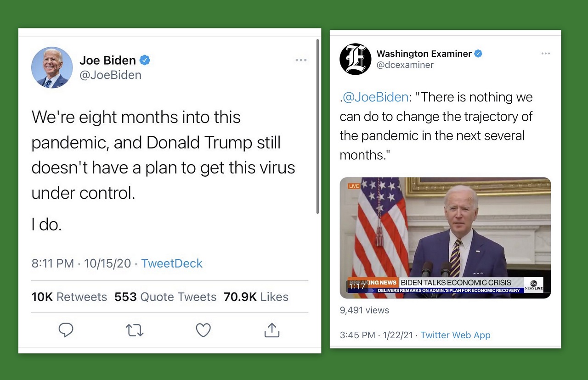Click the share icon under Biden's tweet
Screen dimensions: 588x380
pos(272,330)
